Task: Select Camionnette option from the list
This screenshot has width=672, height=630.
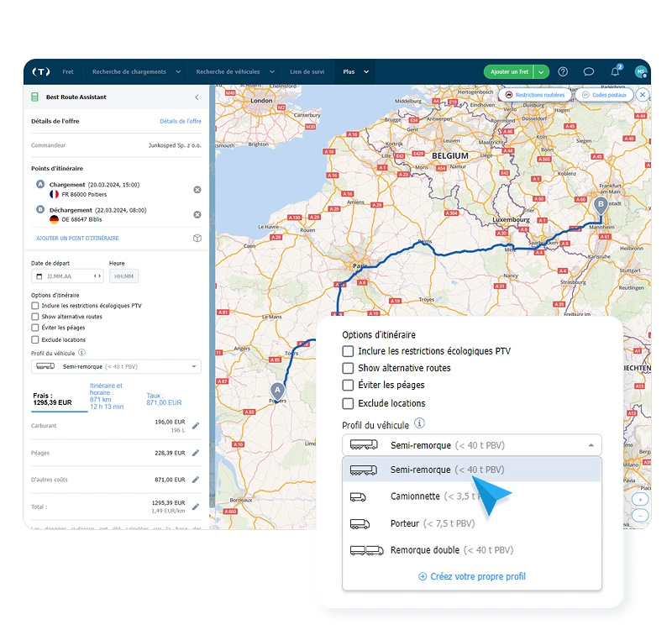Action: 472,496
